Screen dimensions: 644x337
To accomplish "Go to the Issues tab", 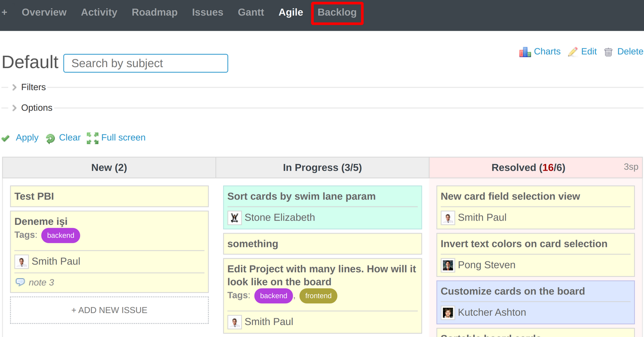I will (x=207, y=12).
